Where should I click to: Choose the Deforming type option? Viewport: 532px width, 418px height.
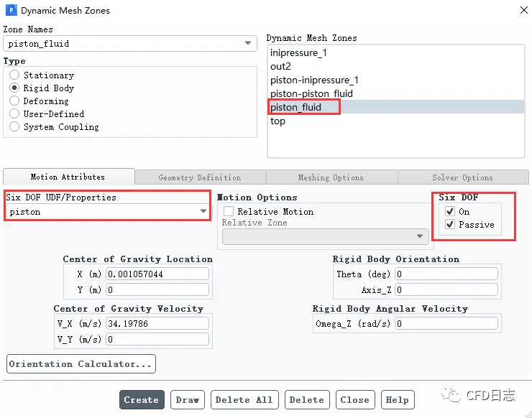pos(14,101)
